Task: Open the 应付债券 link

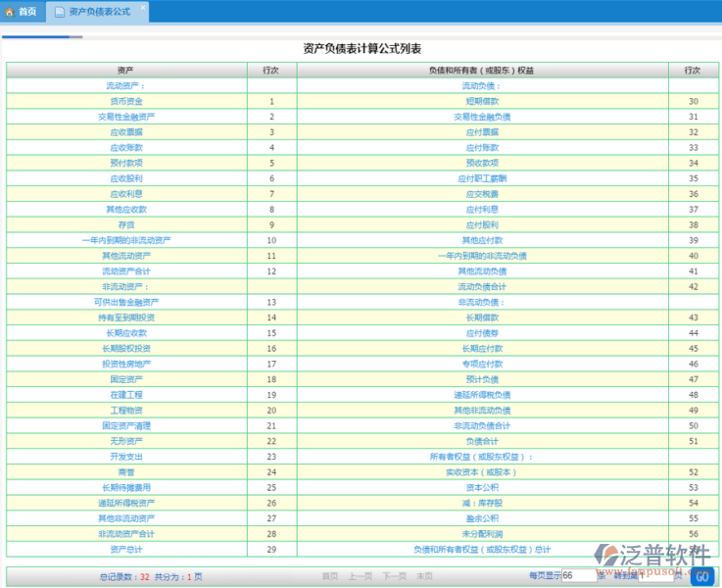Action: [x=482, y=333]
